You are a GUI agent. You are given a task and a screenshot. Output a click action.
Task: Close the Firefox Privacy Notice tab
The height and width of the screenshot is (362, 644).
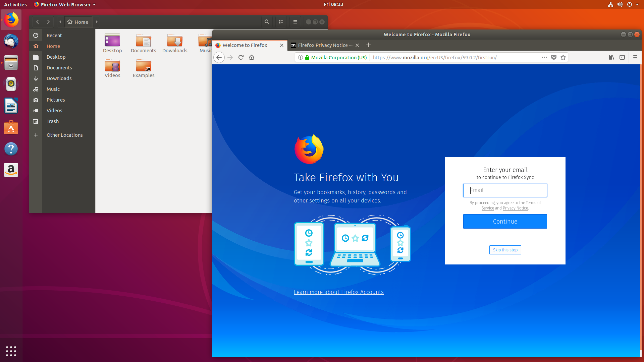coord(357,45)
